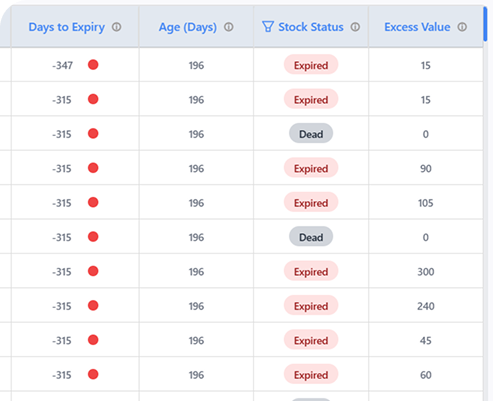Screen dimensions: 493x401
Task: Click the Expired badge in the excess 45 row
Action: (311, 340)
